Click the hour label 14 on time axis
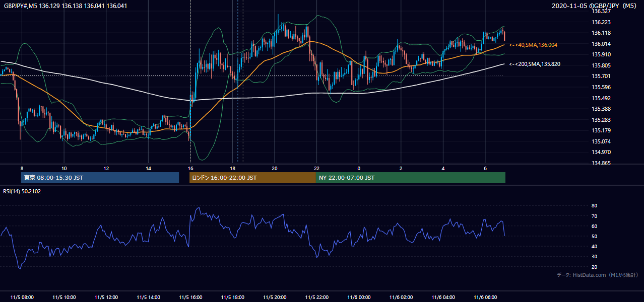644x302 pixels. tap(148, 168)
